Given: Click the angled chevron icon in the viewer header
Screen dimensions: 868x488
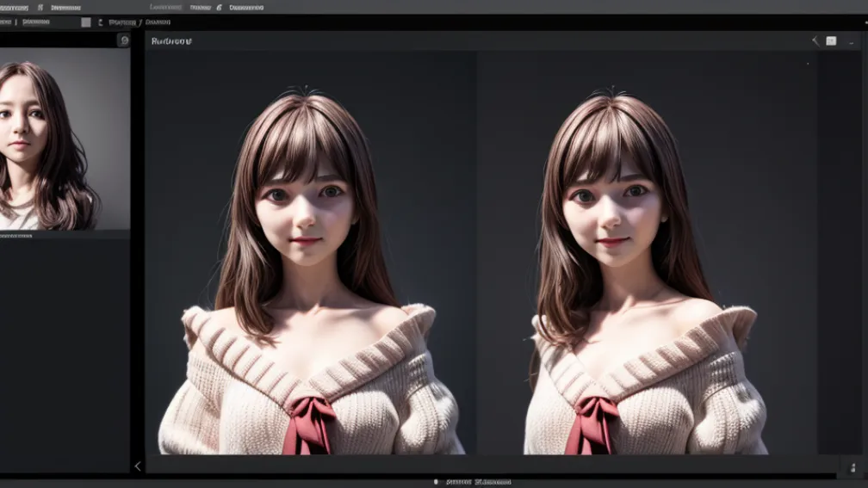Looking at the screenshot, I should [x=815, y=41].
